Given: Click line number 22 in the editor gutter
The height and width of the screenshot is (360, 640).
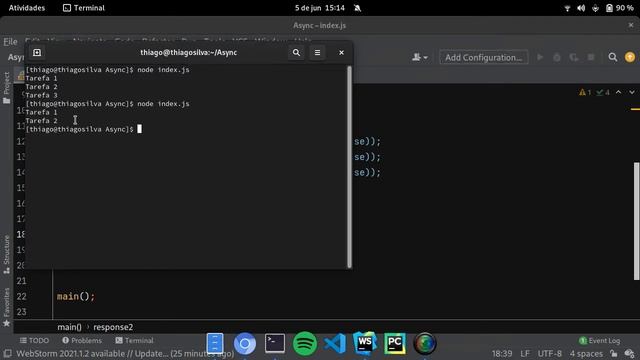Looking at the screenshot, I should (x=21, y=296).
